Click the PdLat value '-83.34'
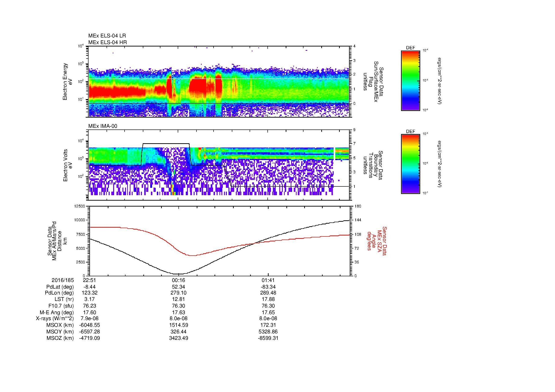The width and height of the screenshot is (555, 392). coord(268,287)
